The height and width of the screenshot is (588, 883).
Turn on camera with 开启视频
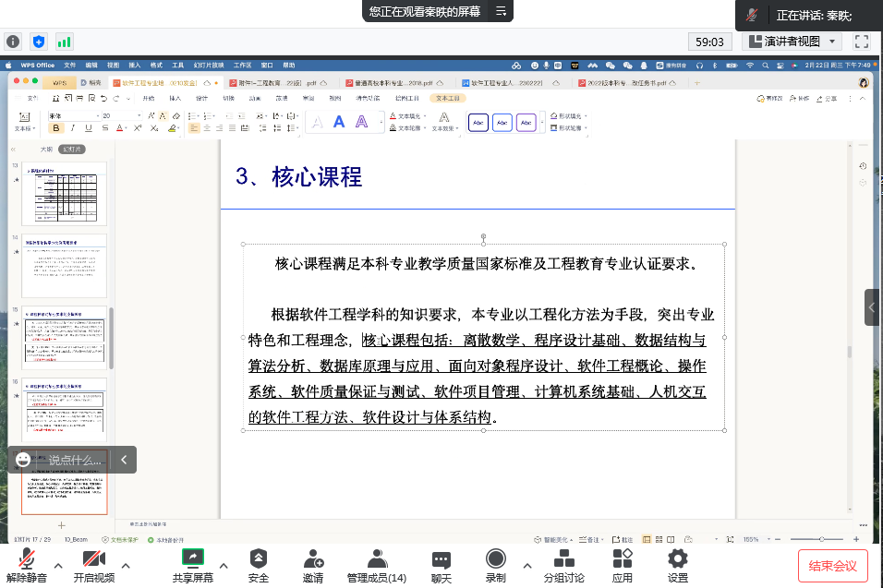tap(94, 565)
